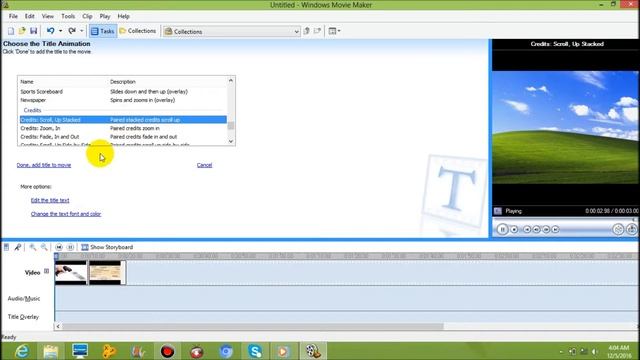Click the timeline horizontal scrollbar
This screenshot has width=640, height=360.
[x=253, y=327]
